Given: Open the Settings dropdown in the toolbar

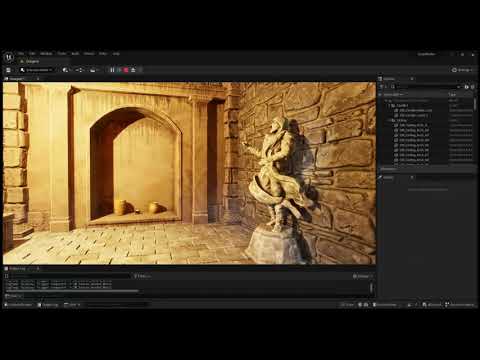Looking at the screenshot, I should coord(462,70).
